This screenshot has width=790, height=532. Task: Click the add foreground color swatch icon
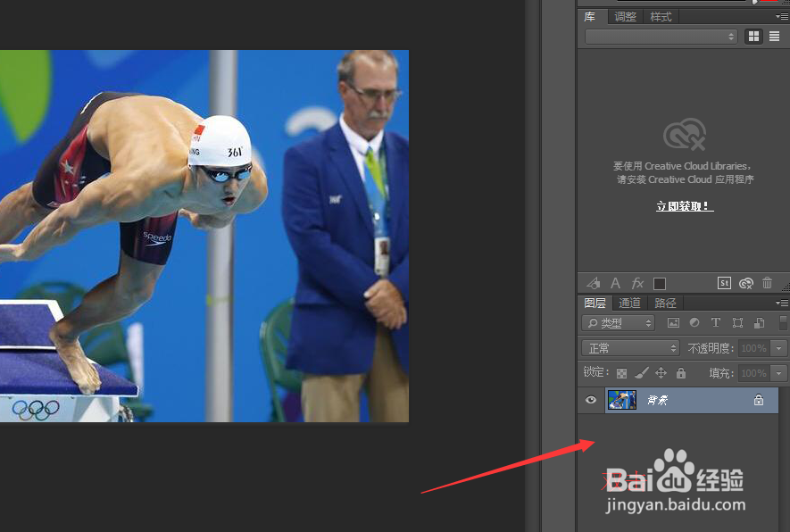point(660,284)
